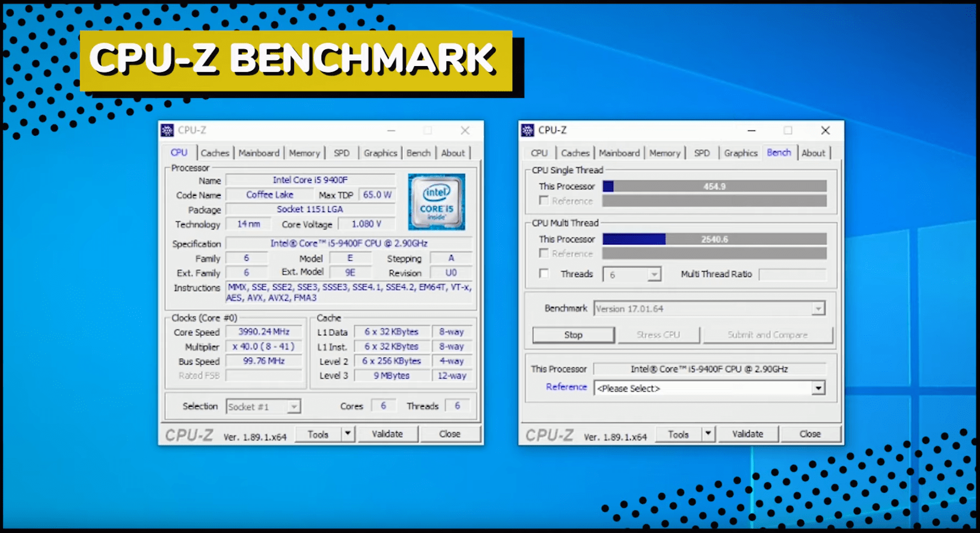Screen dimensions: 980x533
Task: Open About tab in left window
Action: (x=453, y=153)
